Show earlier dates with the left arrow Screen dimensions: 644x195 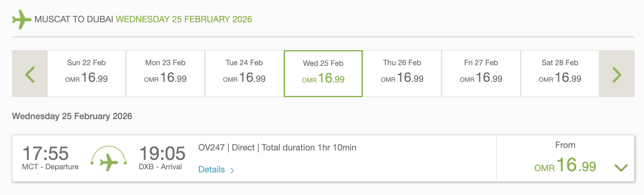(30, 74)
